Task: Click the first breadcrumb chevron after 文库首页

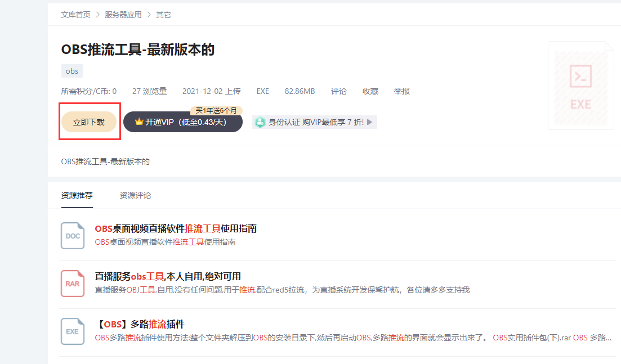Action: [97, 15]
